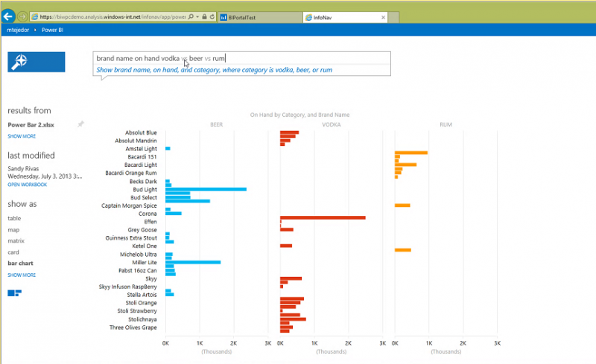Show results as card
This screenshot has height=364, width=596.
point(13,252)
